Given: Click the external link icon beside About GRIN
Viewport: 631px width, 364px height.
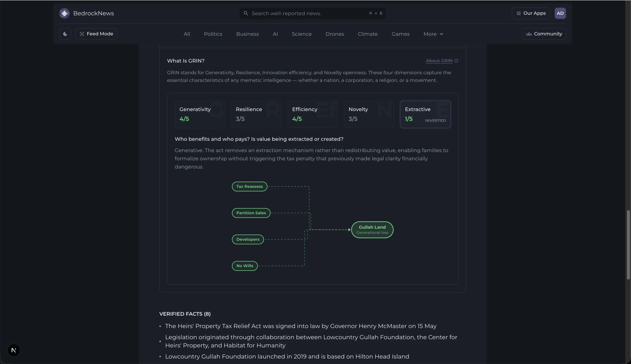Looking at the screenshot, I should pyautogui.click(x=456, y=61).
